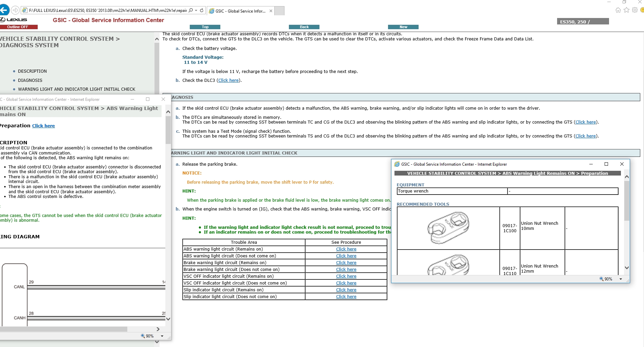
Task: Open zoom level dropdown in Preparation popup
Action: click(x=621, y=279)
